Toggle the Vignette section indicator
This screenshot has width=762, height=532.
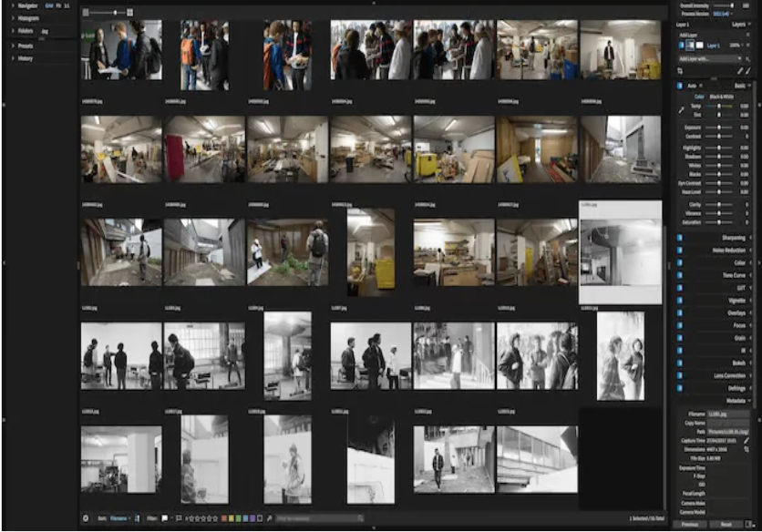[679, 301]
